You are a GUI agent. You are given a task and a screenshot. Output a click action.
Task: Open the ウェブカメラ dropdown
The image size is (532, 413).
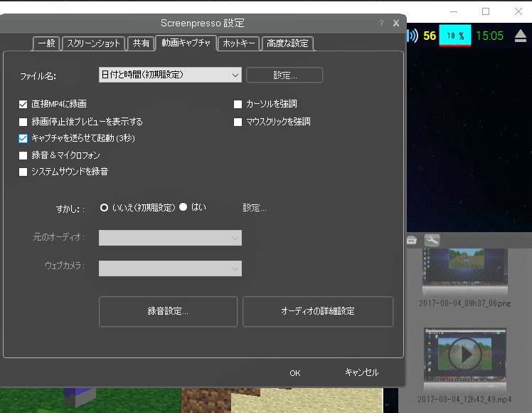pos(170,268)
